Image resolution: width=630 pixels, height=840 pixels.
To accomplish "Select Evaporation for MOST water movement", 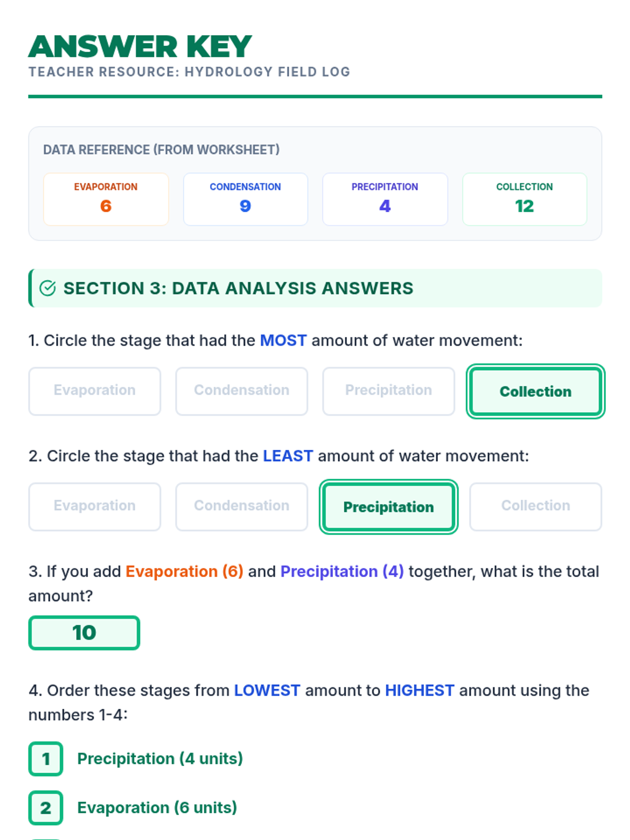I will [x=94, y=391].
